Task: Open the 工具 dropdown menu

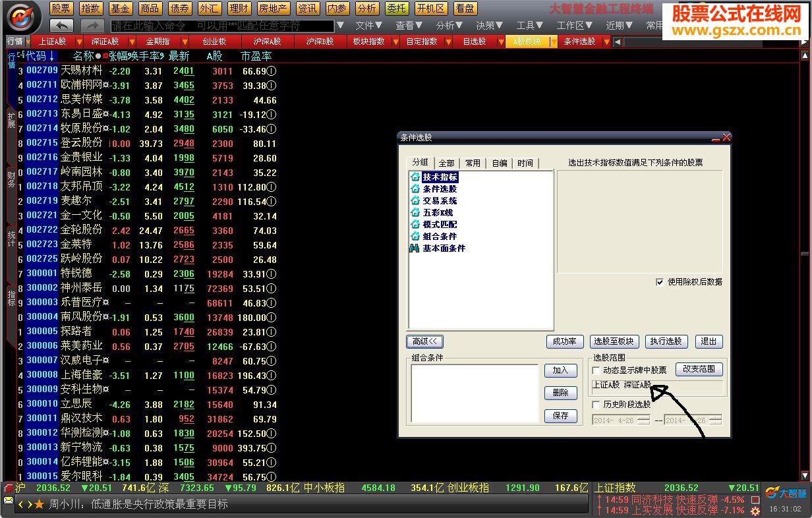Action: 530,26
